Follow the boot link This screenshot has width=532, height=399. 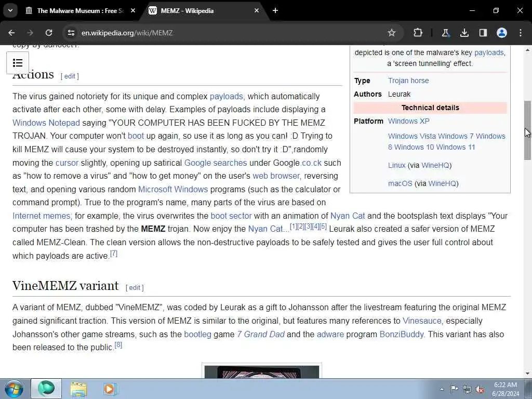click(x=136, y=136)
